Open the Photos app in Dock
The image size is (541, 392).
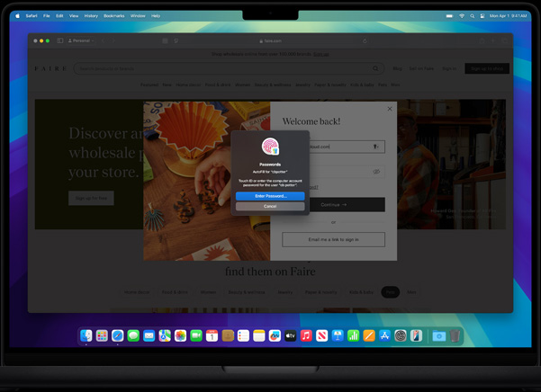point(180,335)
